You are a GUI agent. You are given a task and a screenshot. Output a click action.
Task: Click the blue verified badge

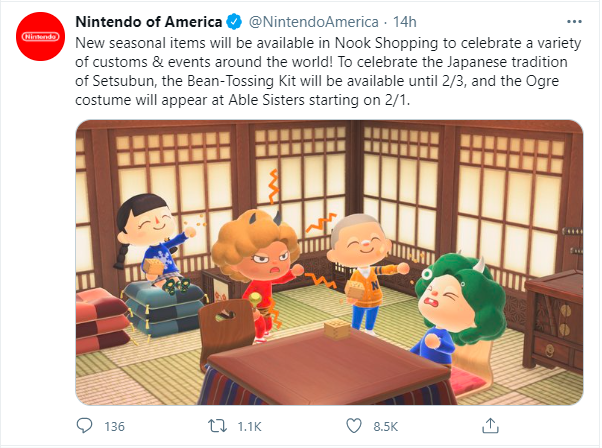tap(234, 21)
